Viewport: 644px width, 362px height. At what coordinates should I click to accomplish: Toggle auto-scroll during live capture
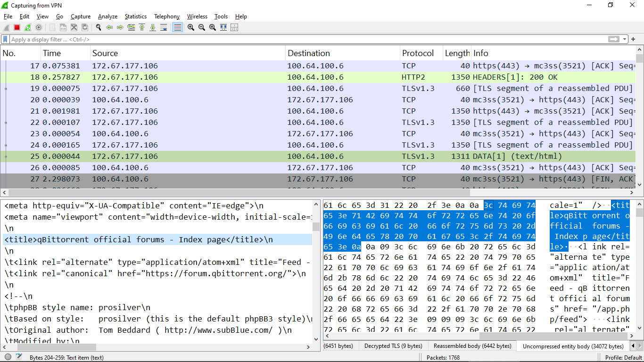pyautogui.click(x=164, y=28)
